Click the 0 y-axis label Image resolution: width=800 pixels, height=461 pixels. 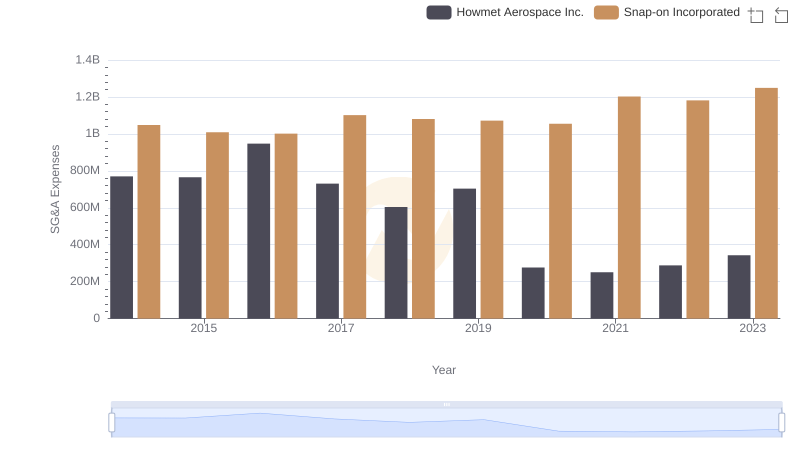(96, 318)
